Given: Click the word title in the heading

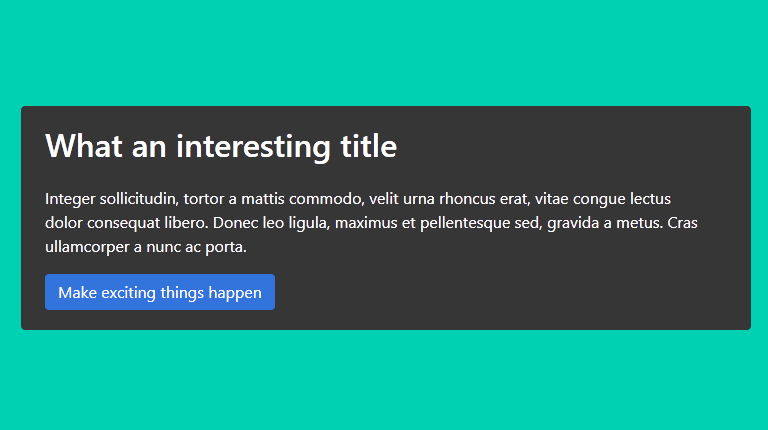Looking at the screenshot, I should tap(369, 146).
